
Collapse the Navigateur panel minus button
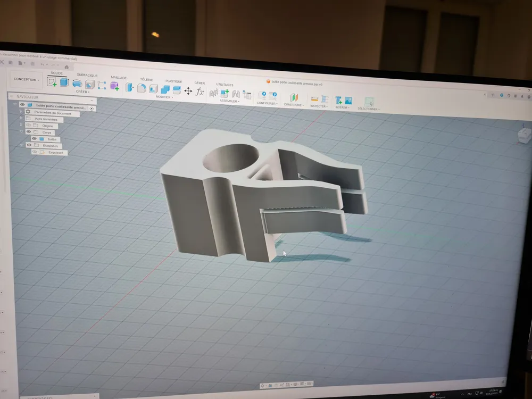pyautogui.click(x=92, y=101)
